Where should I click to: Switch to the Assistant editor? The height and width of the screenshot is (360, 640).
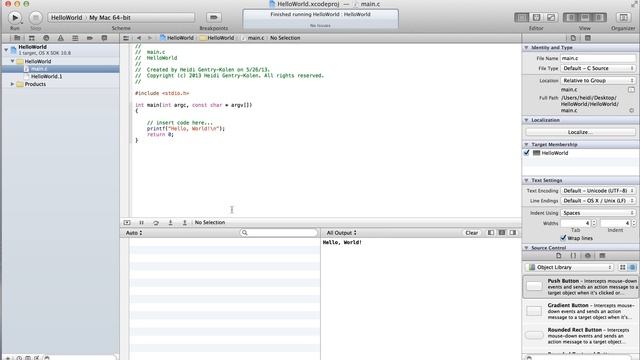[x=536, y=17]
